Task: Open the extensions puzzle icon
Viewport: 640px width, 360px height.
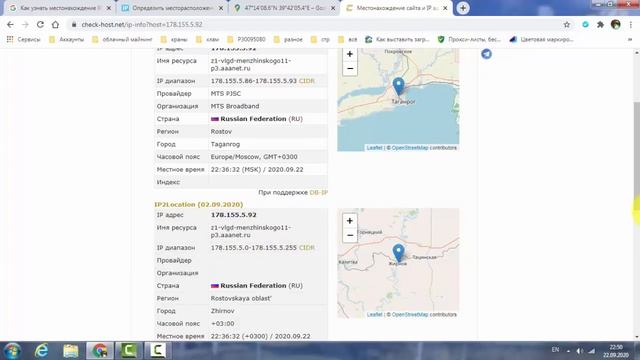Action: (600, 24)
